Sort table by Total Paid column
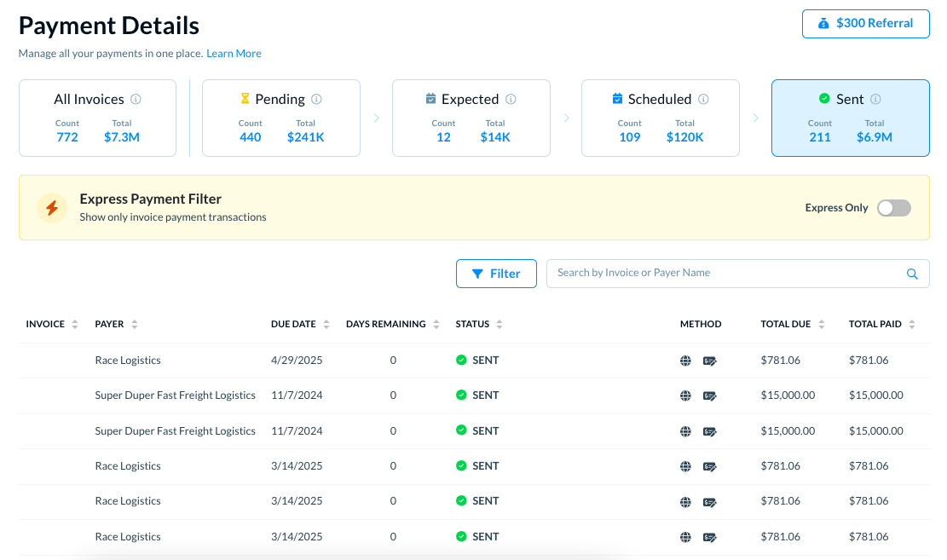Image resolution: width=947 pixels, height=560 pixels. tap(912, 325)
